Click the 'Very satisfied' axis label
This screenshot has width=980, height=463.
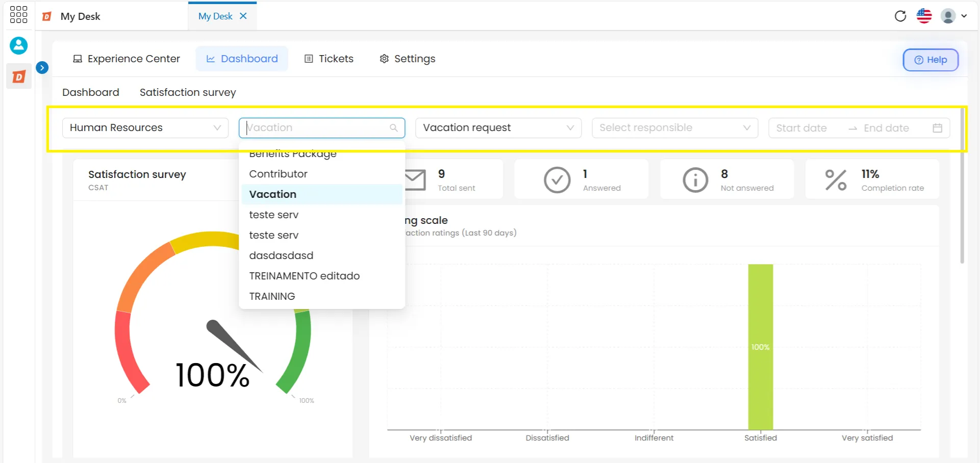pyautogui.click(x=867, y=438)
